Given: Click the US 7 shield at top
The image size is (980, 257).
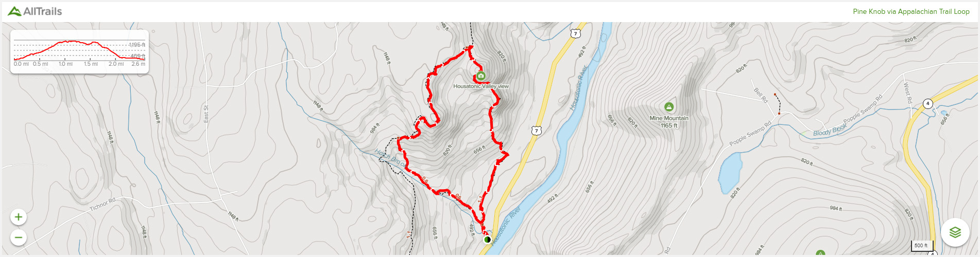Looking at the screenshot, I should click(x=575, y=33).
